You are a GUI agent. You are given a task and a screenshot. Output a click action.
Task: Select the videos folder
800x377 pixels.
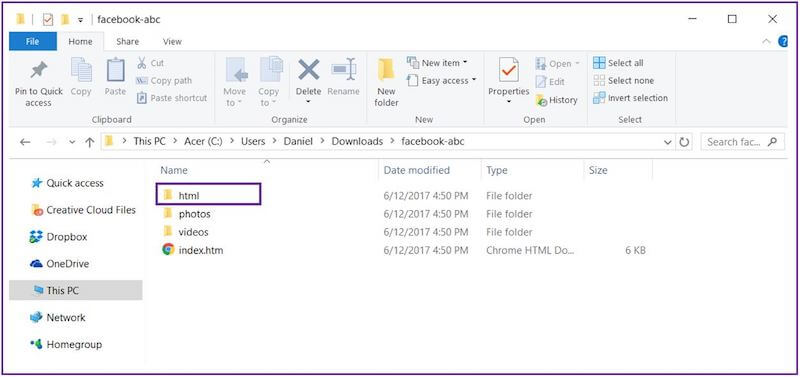point(193,232)
